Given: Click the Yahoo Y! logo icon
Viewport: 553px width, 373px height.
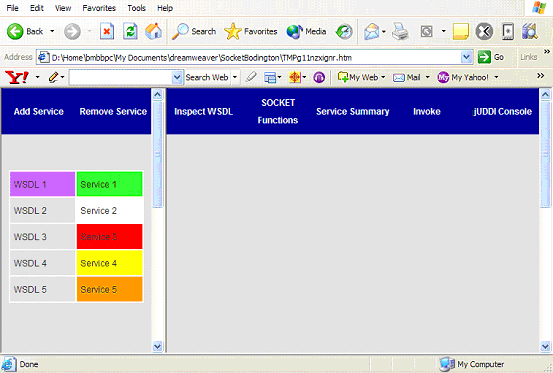Looking at the screenshot, I should point(17,77).
